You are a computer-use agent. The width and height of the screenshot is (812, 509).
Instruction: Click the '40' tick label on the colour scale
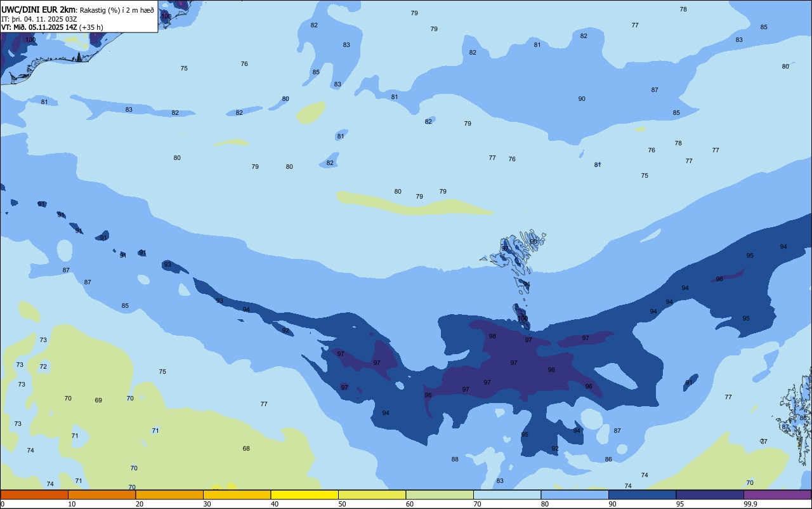[x=275, y=504]
